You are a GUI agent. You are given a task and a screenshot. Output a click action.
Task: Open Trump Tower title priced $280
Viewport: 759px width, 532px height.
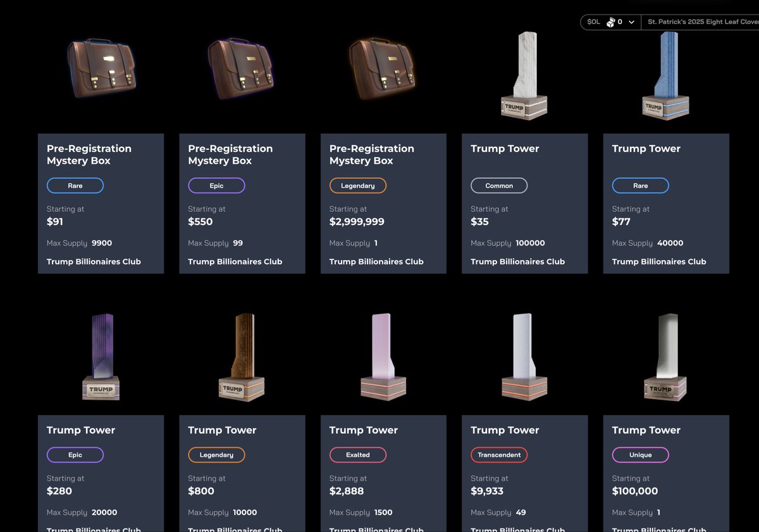click(81, 430)
